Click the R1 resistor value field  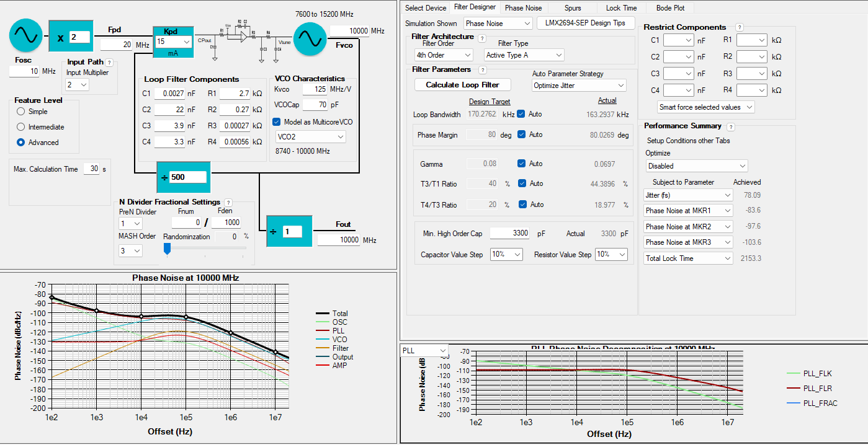(x=235, y=94)
